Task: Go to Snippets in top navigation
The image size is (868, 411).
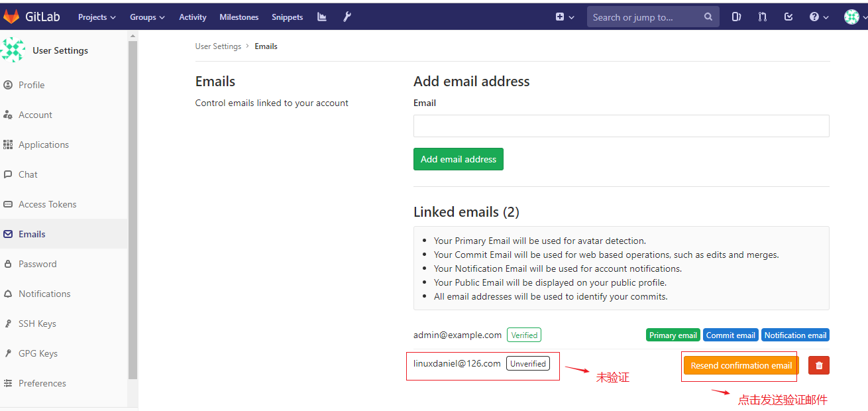Action: tap(288, 17)
